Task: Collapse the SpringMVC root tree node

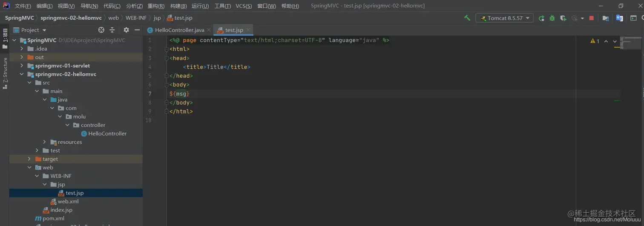Action: (x=14, y=40)
